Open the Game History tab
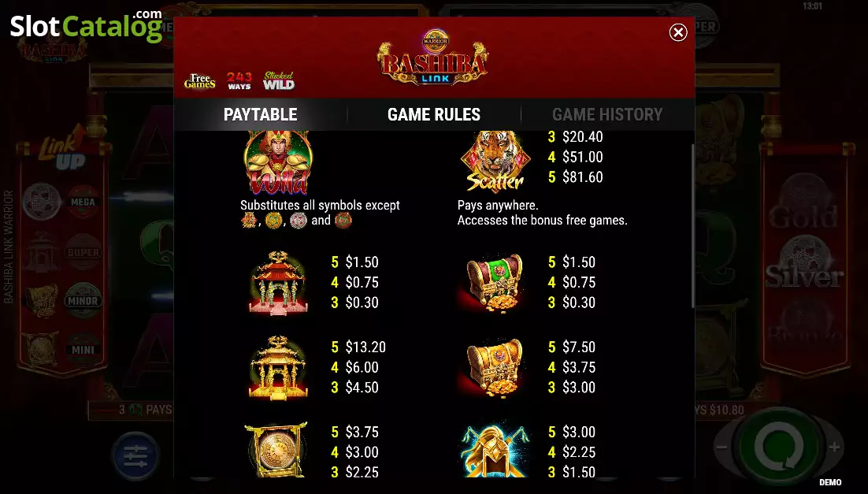 point(607,114)
